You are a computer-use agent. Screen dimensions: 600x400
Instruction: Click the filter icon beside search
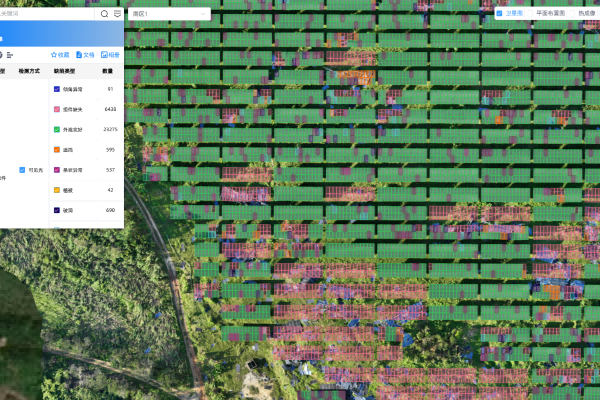(x=118, y=14)
